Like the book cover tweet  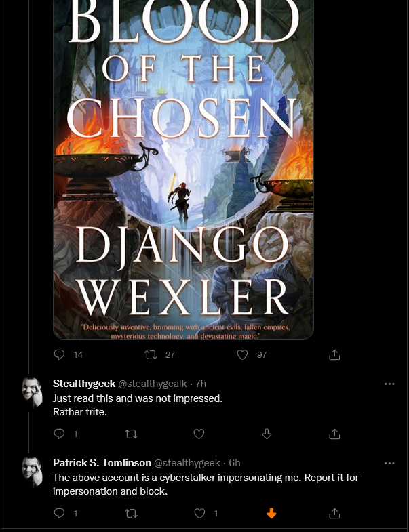click(x=242, y=355)
